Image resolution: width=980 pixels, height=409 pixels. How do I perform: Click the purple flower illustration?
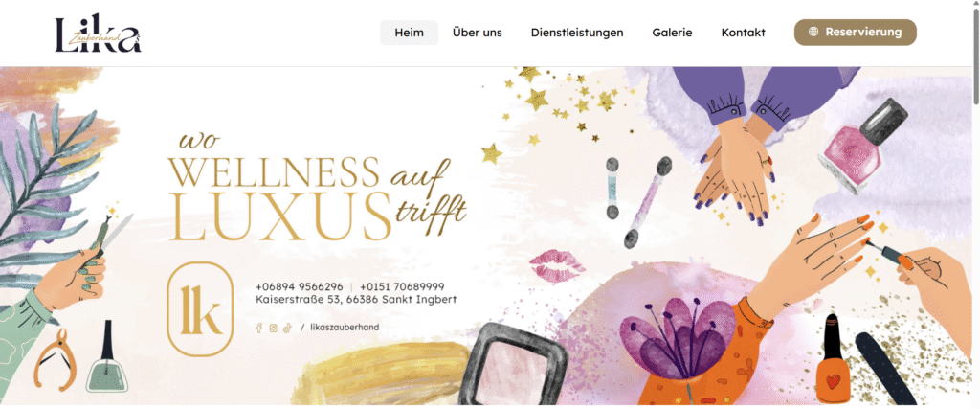pyautogui.click(x=673, y=339)
